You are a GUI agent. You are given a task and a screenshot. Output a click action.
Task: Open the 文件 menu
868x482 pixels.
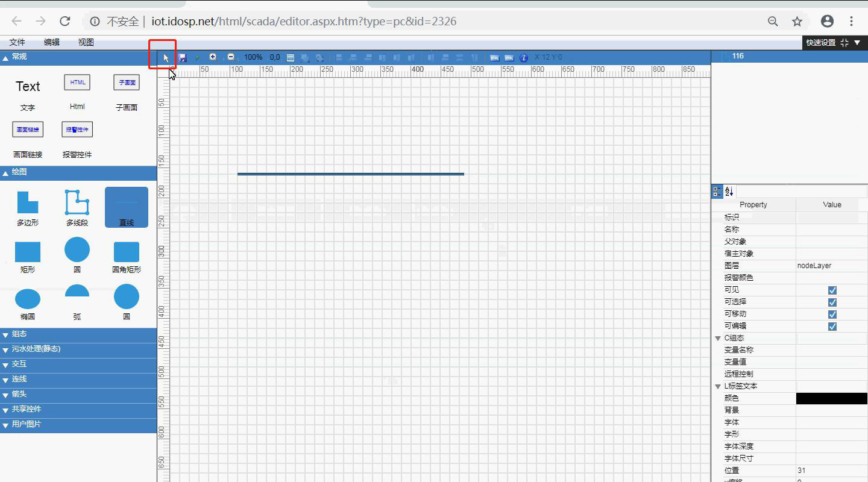(x=17, y=43)
